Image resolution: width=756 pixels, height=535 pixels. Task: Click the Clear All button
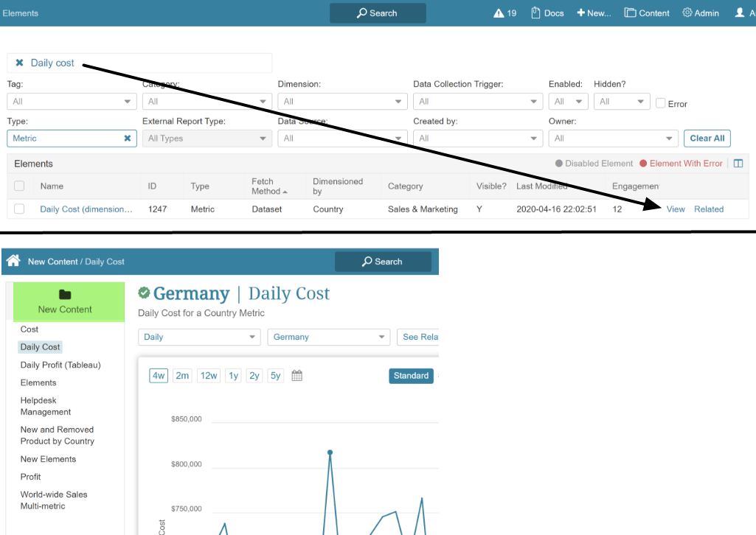click(x=707, y=139)
